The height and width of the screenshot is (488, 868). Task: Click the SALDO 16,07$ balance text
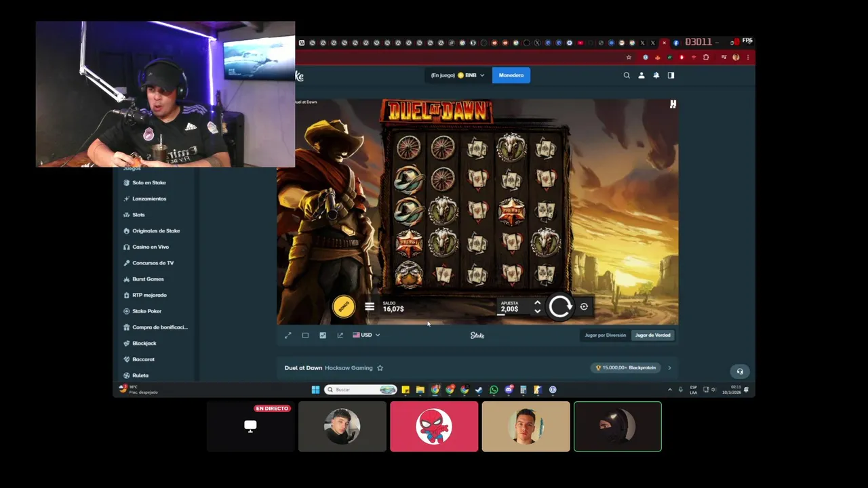click(393, 307)
